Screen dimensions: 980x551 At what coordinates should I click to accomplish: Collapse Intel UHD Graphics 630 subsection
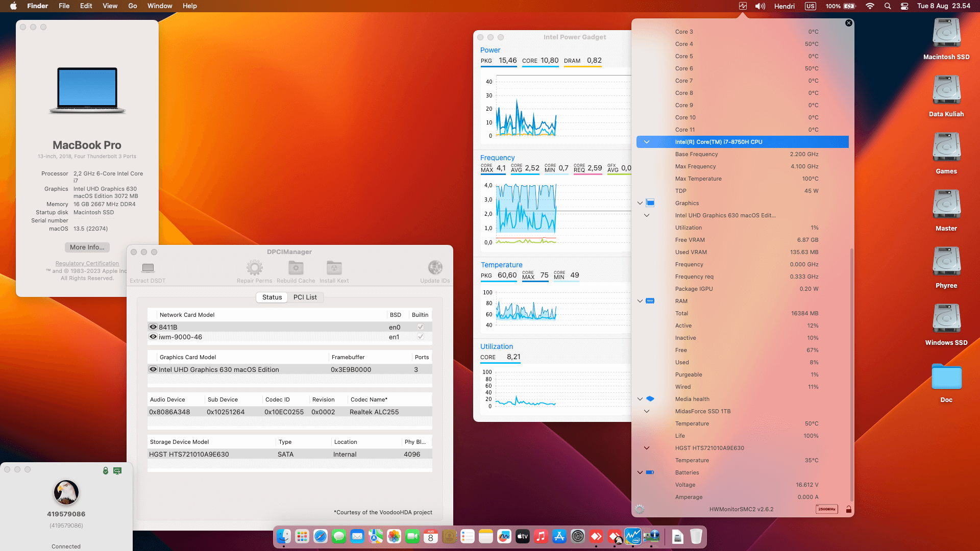coord(647,215)
